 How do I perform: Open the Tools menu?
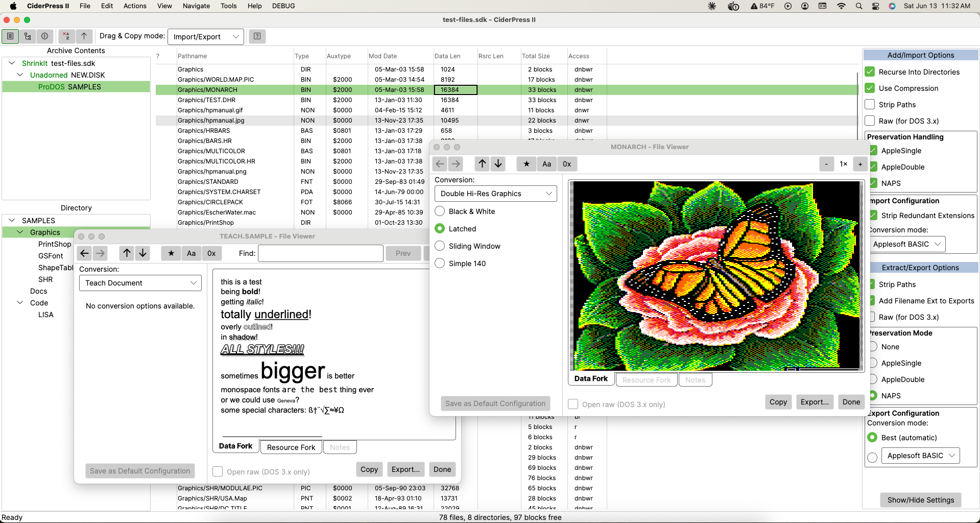[x=228, y=6]
